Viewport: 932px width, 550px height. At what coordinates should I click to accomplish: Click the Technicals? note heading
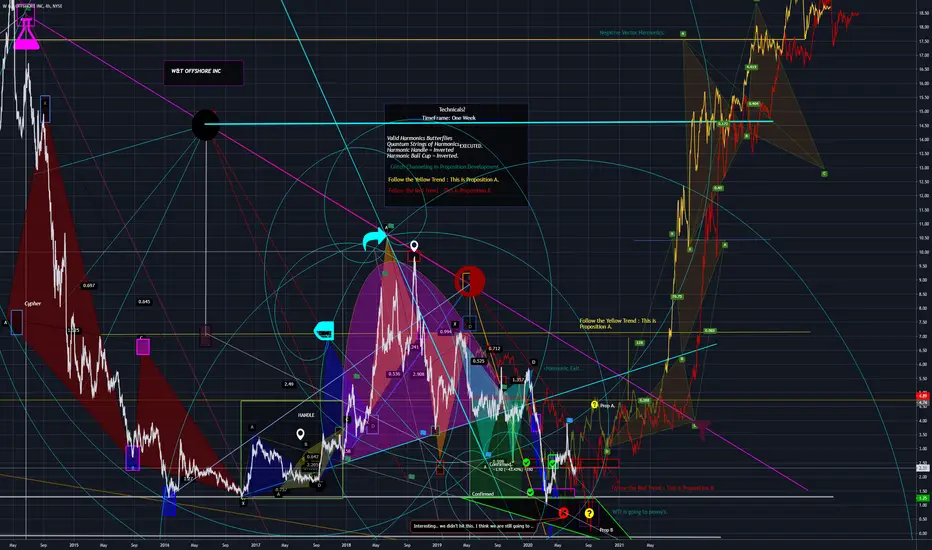(452, 109)
